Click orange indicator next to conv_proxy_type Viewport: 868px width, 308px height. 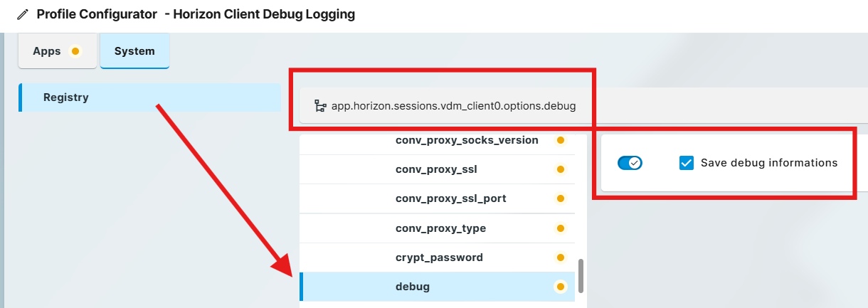(560, 228)
